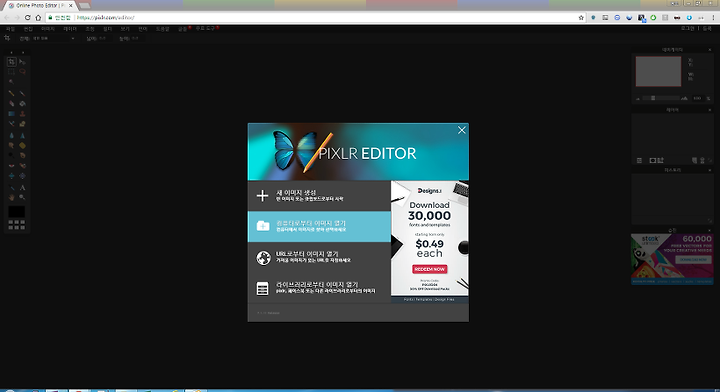Choose '라이브러리로부터 이미지 열기' open from library option
This screenshot has width=720, height=392.
(319, 288)
